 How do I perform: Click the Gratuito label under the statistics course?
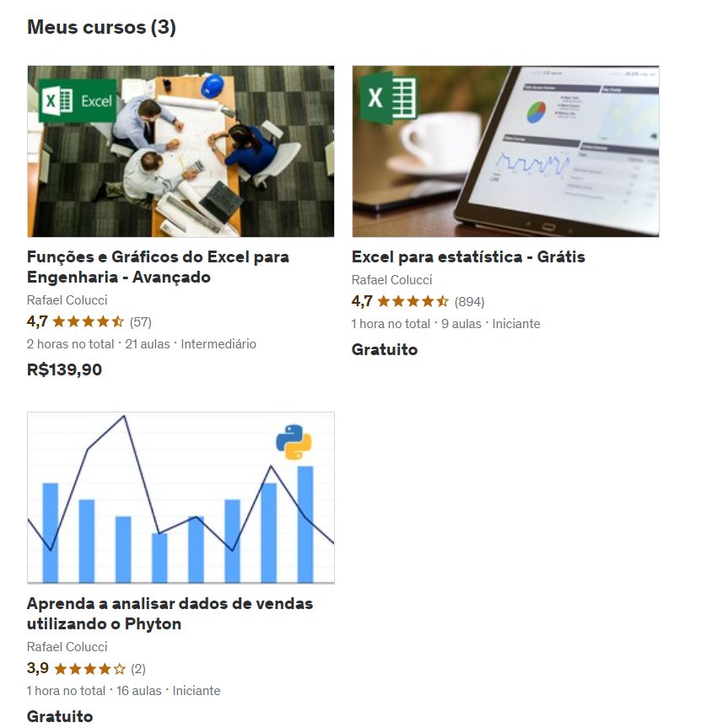pos(385,349)
